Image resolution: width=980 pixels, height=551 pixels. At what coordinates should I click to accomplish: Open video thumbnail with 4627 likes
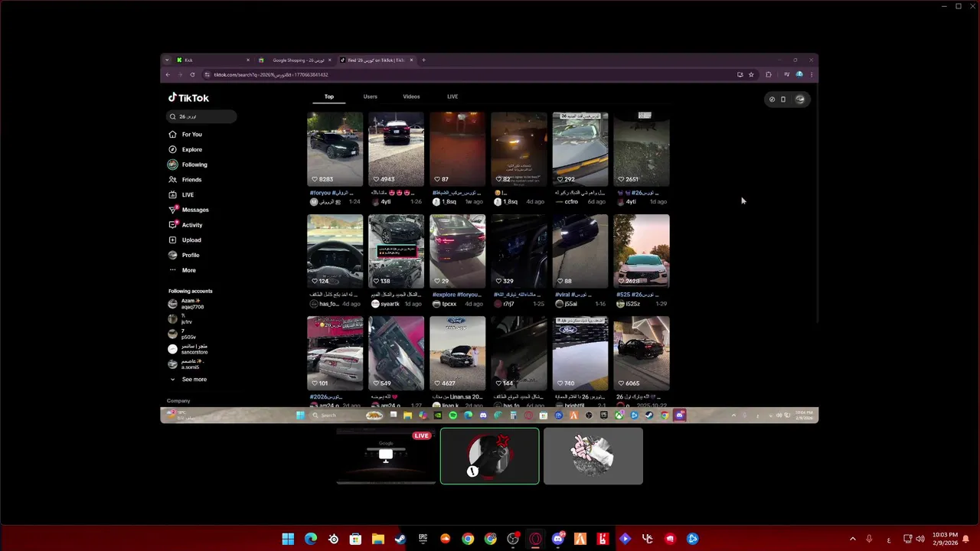tap(458, 353)
